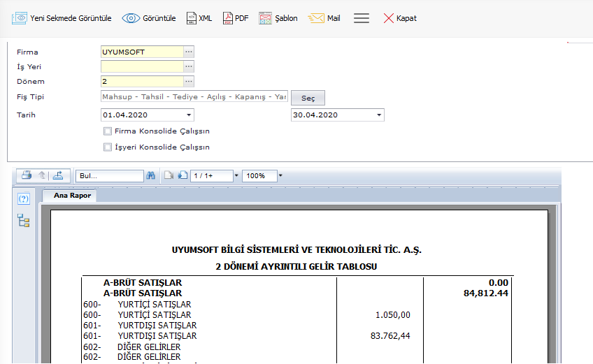The height and width of the screenshot is (364, 593).
Task: Open the hamburger menu icon
Action: click(362, 18)
